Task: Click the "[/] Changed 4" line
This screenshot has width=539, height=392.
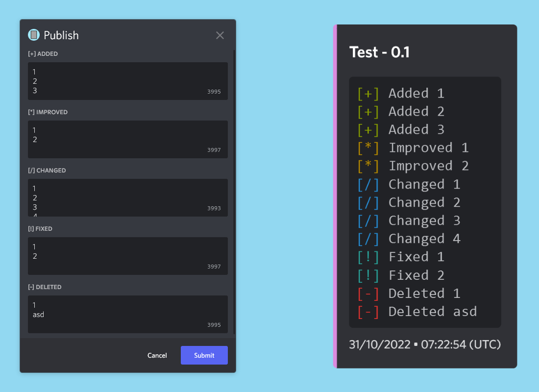Action: pos(409,239)
